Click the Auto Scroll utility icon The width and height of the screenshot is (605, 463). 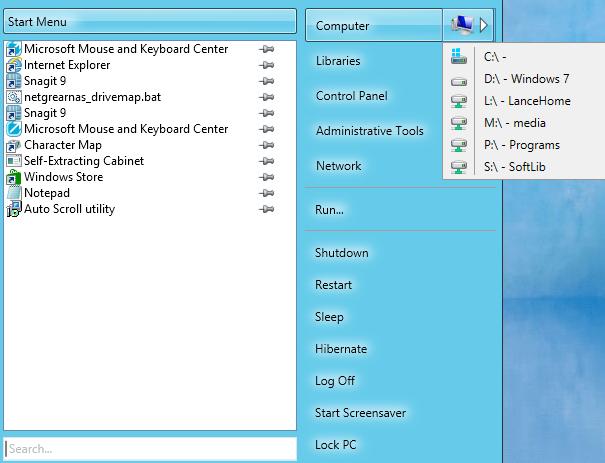tap(14, 209)
